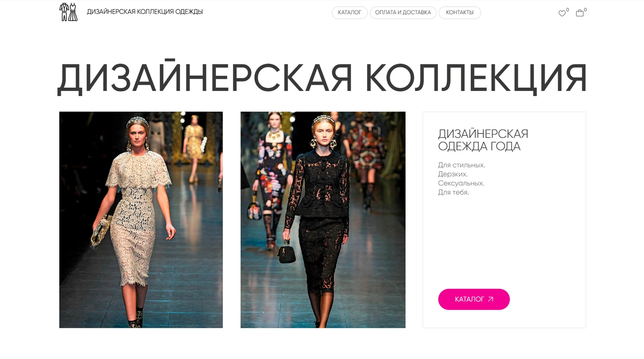This screenshot has height=359, width=644.
Task: Click the cart counter badge showing 0
Action: 585,10
